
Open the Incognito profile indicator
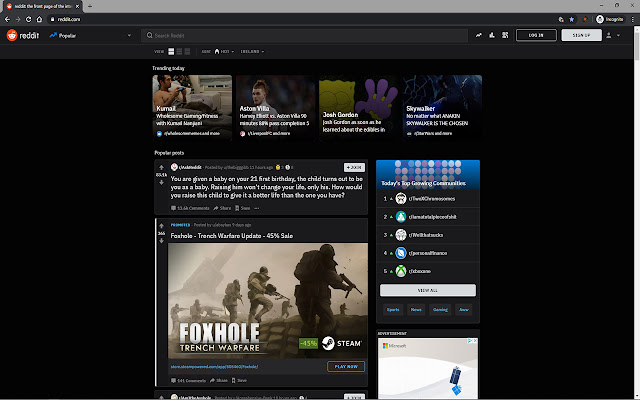(610, 19)
